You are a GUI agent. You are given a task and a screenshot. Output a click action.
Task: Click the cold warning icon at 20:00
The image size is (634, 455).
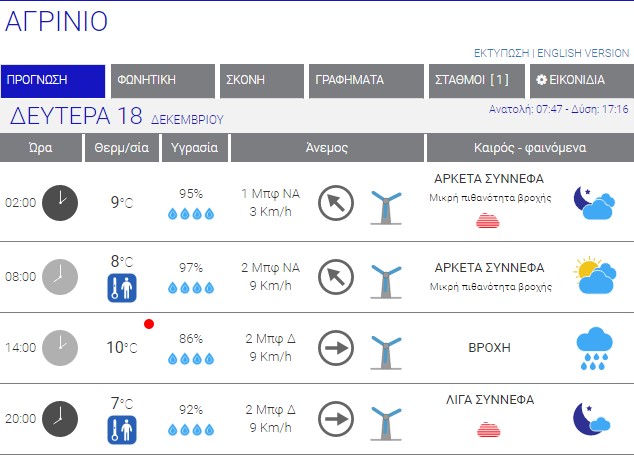(121, 431)
